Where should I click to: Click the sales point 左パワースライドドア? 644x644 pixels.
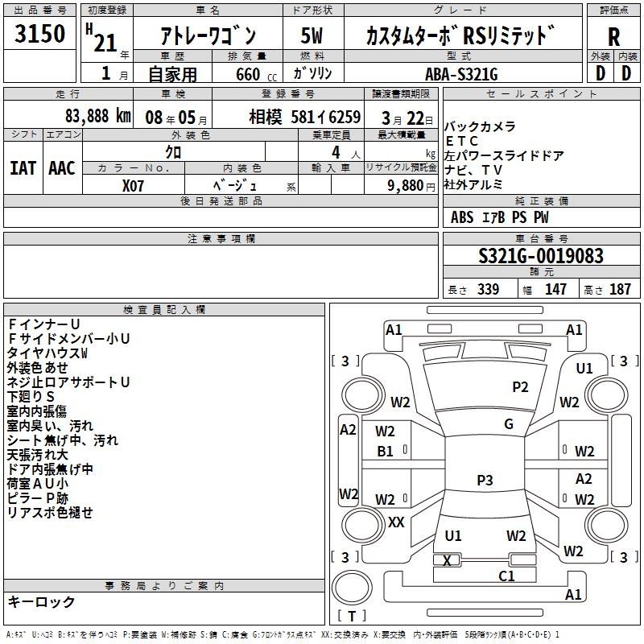click(x=504, y=155)
